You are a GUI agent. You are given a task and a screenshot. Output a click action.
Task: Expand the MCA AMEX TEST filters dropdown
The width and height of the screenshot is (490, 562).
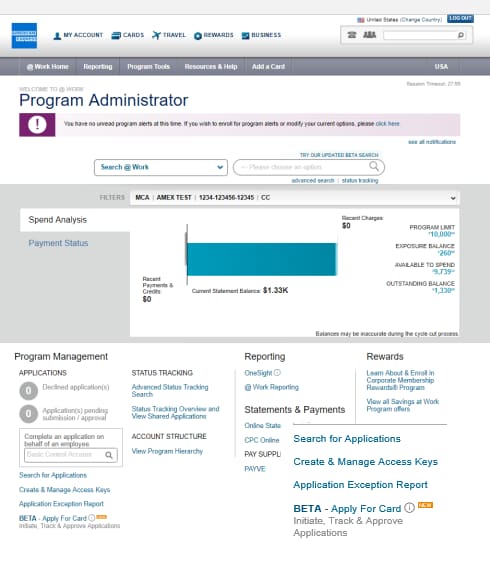pos(294,198)
